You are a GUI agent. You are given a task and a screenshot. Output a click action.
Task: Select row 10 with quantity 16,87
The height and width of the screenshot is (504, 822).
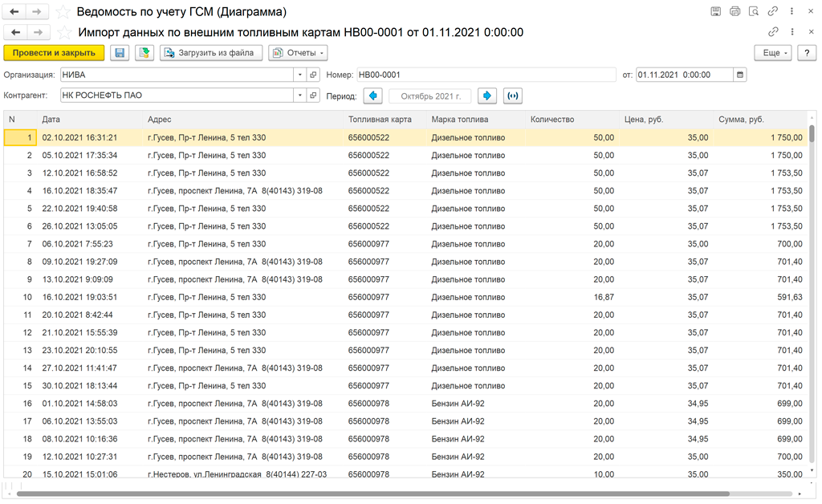(x=405, y=297)
